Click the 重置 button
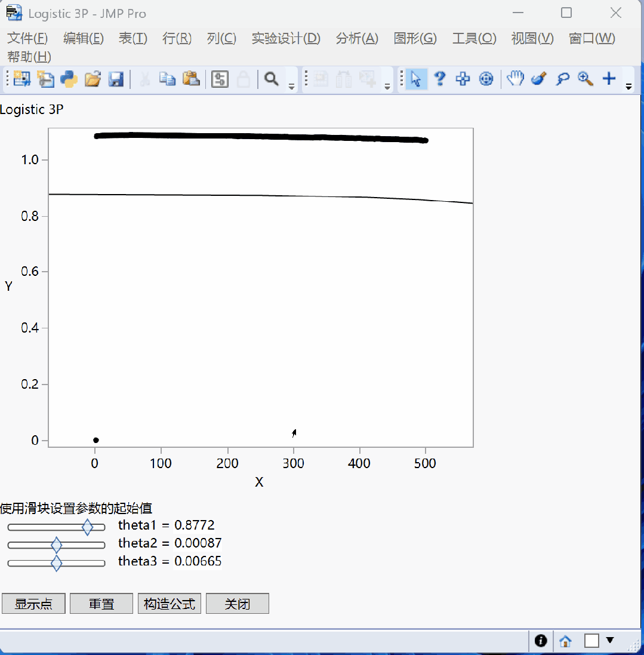This screenshot has width=644, height=655. 101,604
